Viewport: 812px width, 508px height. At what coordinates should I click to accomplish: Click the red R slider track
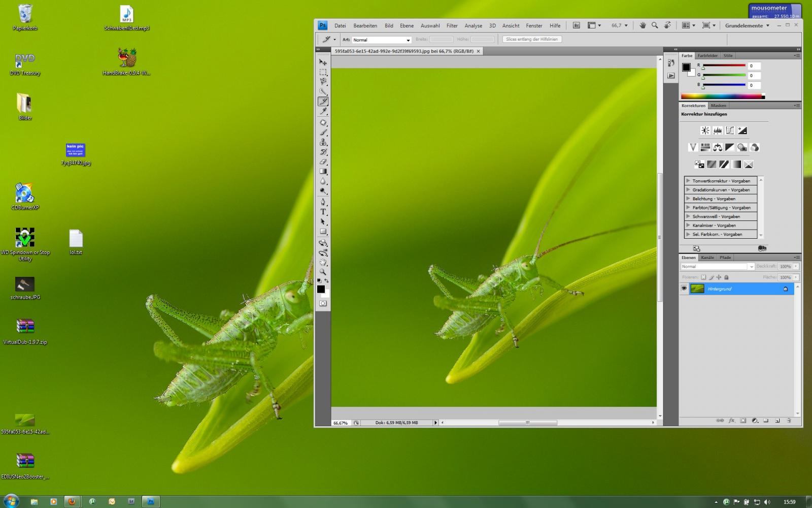click(724, 66)
